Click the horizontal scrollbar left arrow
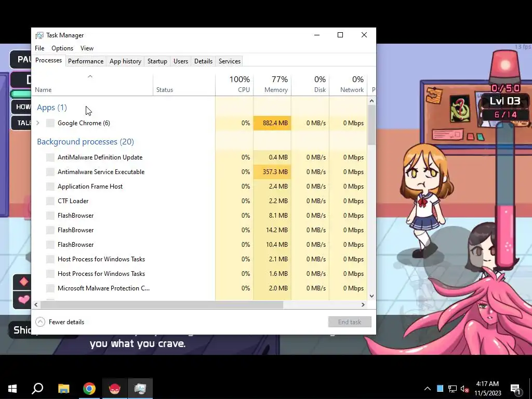Image resolution: width=532 pixels, height=399 pixels. click(x=36, y=304)
